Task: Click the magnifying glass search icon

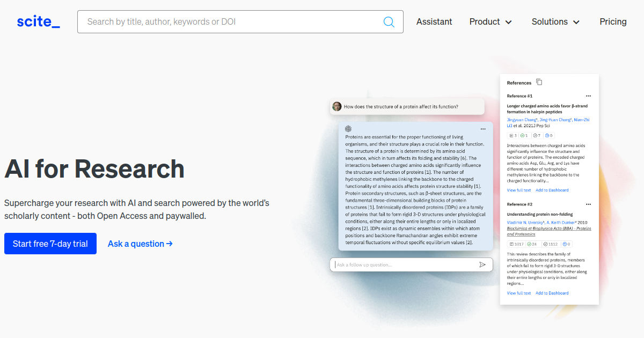Action: (x=389, y=22)
